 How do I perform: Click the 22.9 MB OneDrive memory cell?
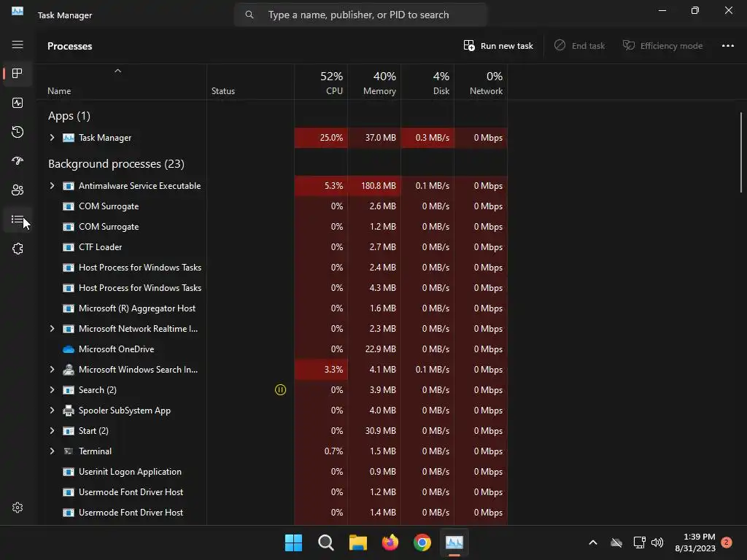tap(374, 349)
